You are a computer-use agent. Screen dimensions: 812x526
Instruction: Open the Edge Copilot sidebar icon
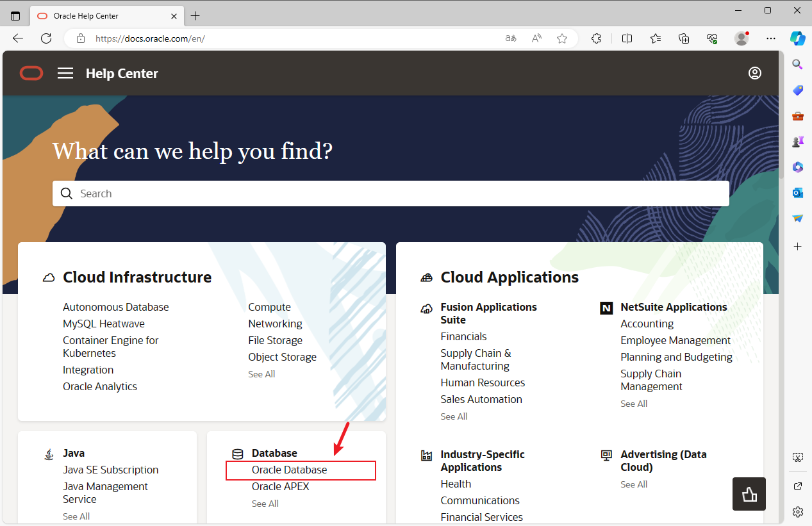click(797, 38)
